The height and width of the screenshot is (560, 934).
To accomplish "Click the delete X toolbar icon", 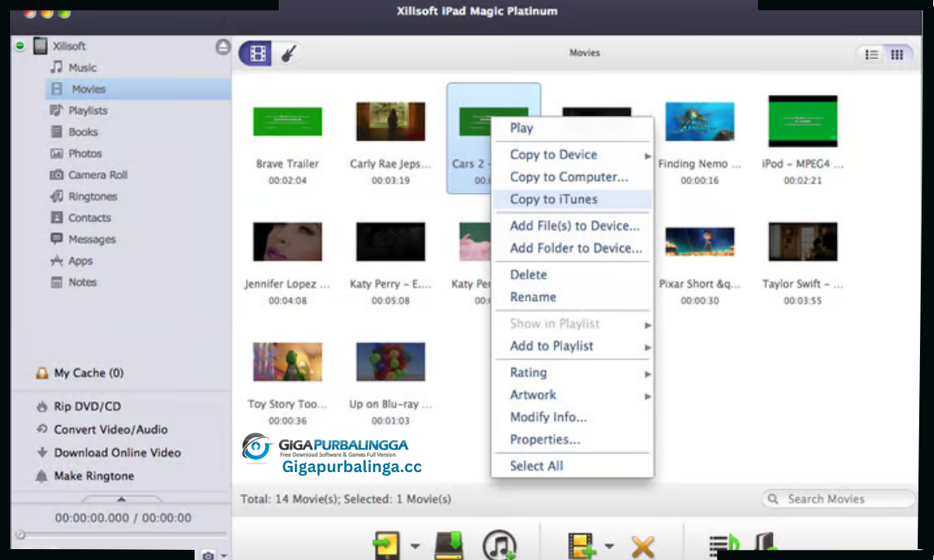I will (x=643, y=547).
